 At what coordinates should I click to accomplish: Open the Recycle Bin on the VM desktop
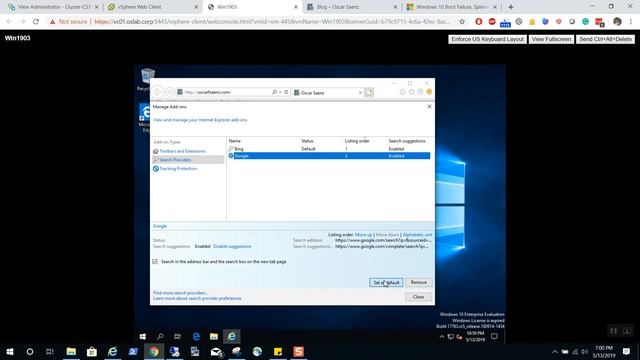tap(146, 80)
